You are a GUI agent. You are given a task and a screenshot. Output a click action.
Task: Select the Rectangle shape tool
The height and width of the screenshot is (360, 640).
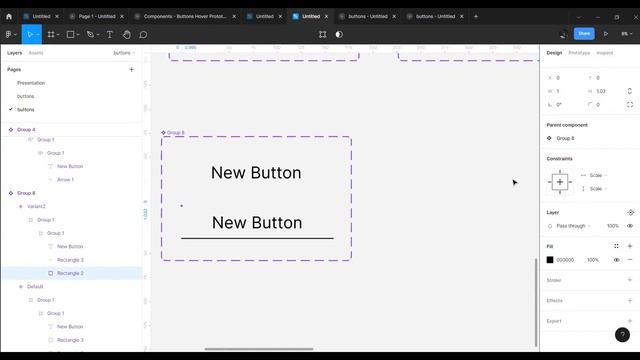click(70, 35)
